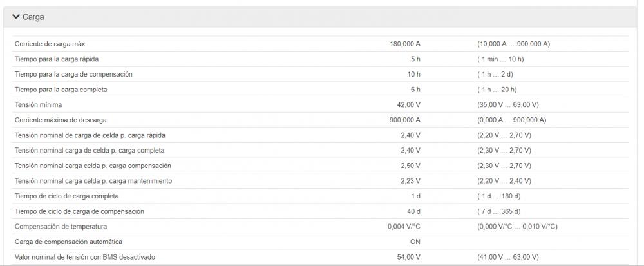The height and width of the screenshot is (266, 644).
Task: Toggle Carga de compensación automática ON value
Action: [x=415, y=242]
